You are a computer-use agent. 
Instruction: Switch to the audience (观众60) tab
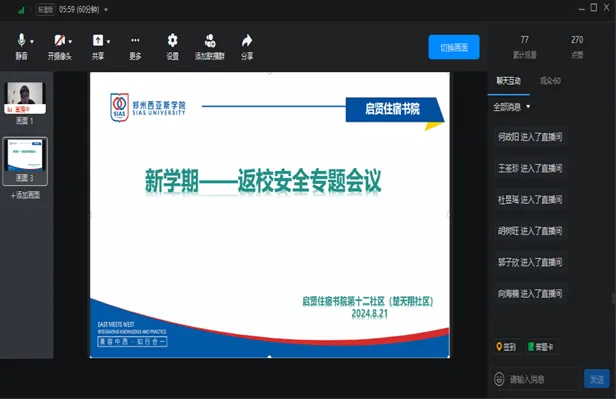(550, 81)
